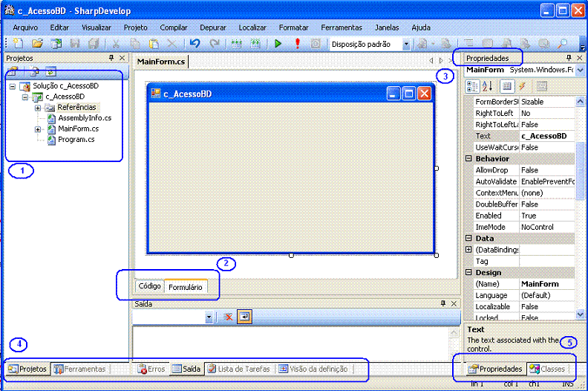Click the Save file diskette icon
Screen dimensions: 588x391
pyautogui.click(x=75, y=44)
